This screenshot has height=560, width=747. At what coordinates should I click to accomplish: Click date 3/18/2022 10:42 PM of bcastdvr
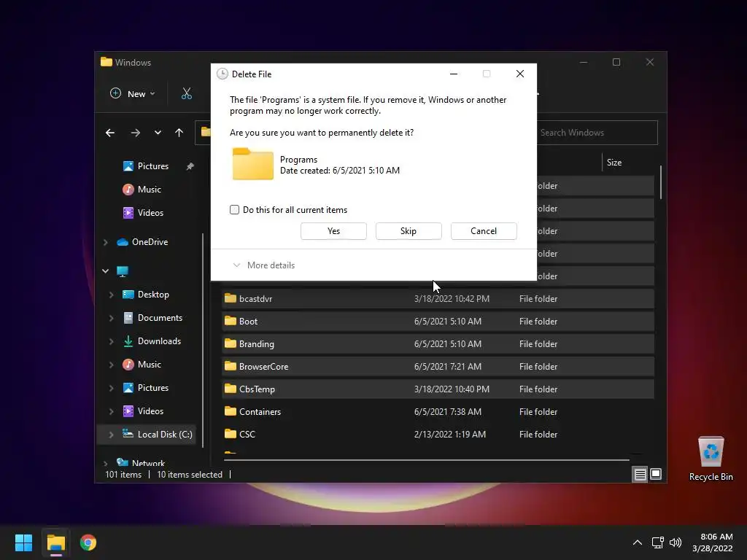[452, 299]
